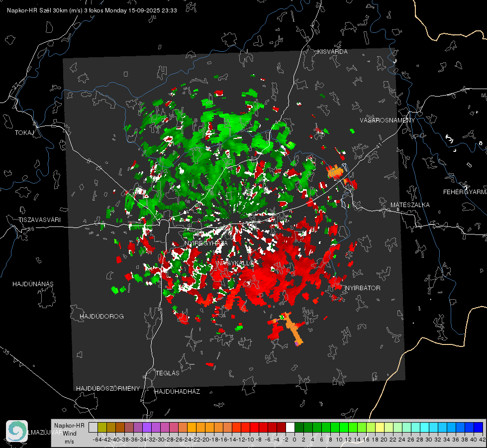Click the legend value label 42
Viewport: 487px width, 448px height.
[482, 440]
